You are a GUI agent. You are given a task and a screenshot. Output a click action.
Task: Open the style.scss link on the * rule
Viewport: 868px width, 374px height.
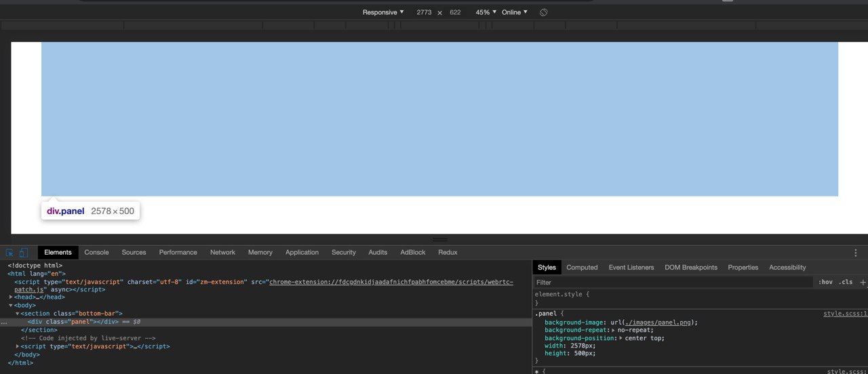coord(847,371)
